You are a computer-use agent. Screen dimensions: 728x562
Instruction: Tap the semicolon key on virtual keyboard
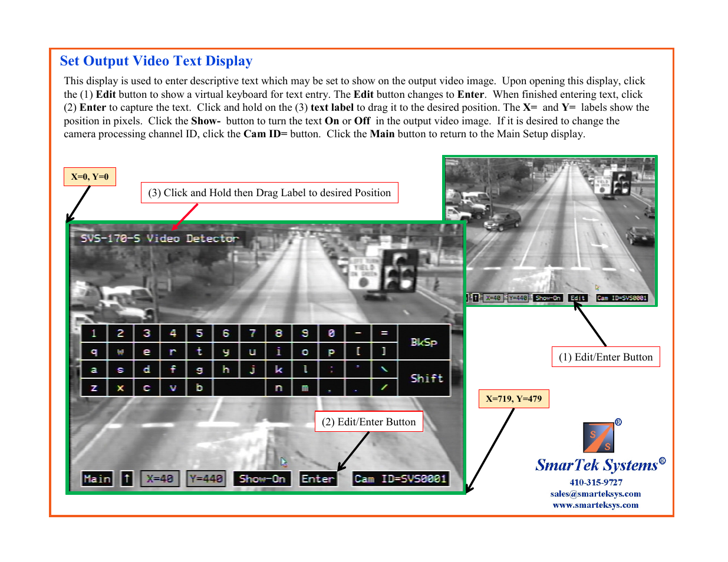click(x=331, y=370)
